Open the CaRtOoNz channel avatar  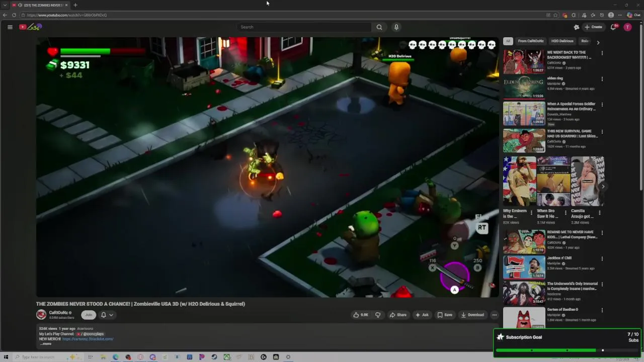(x=41, y=315)
